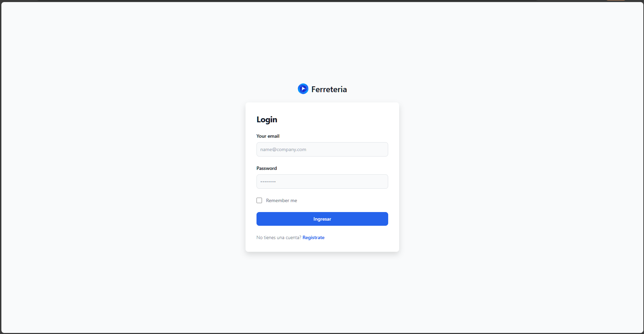The height and width of the screenshot is (334, 644).
Task: Click the Your email label
Action: pyautogui.click(x=268, y=136)
